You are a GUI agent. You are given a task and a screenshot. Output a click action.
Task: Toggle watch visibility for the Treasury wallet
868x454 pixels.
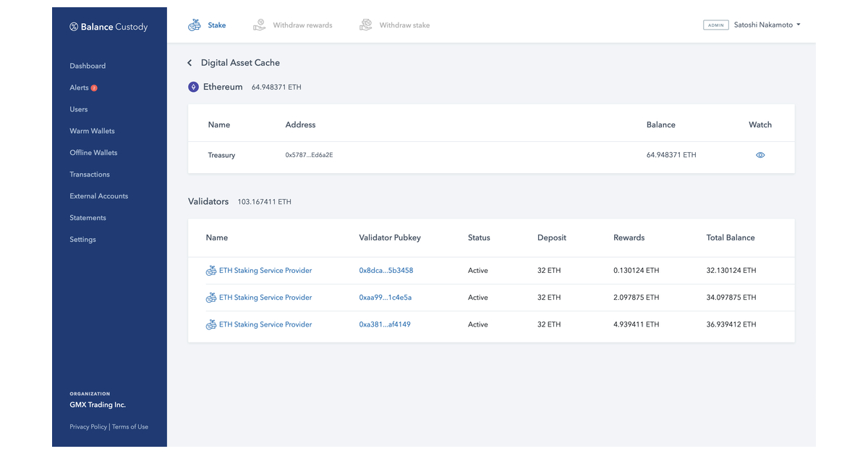click(x=759, y=155)
